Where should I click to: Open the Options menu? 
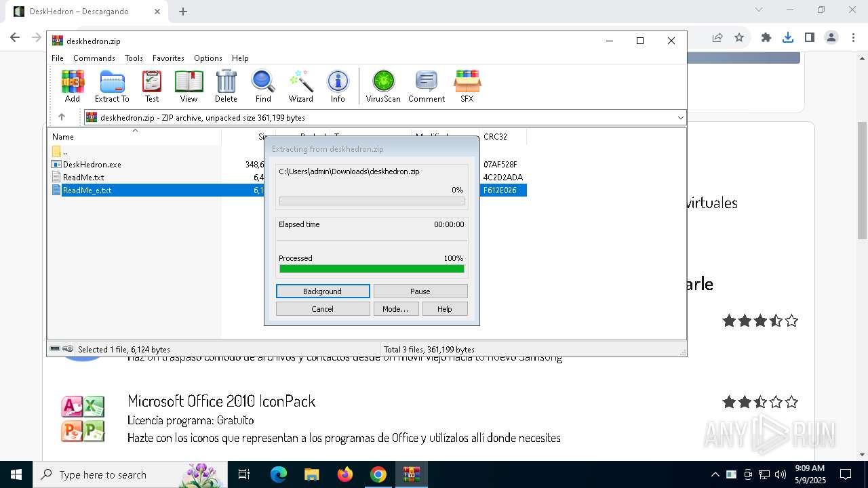(208, 58)
